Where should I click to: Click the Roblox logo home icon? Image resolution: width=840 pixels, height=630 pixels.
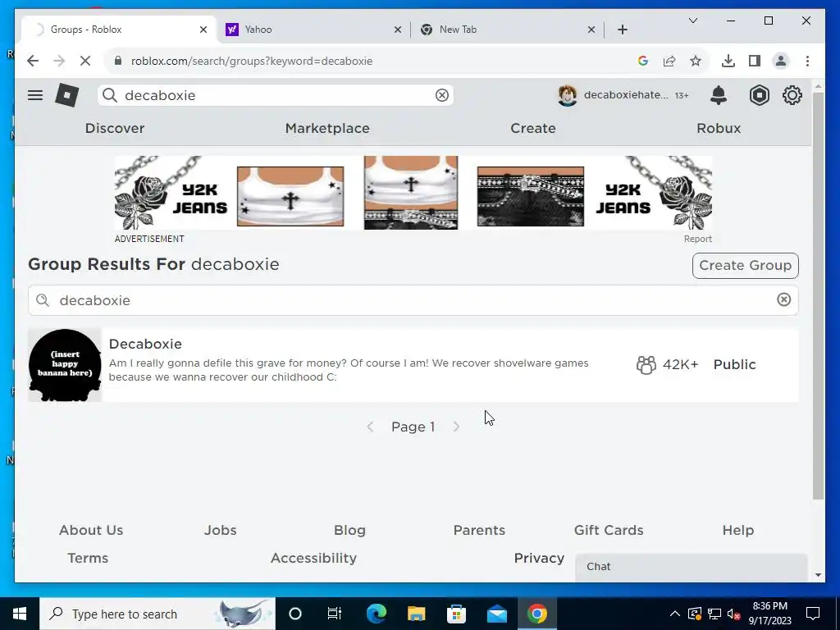[67, 95]
